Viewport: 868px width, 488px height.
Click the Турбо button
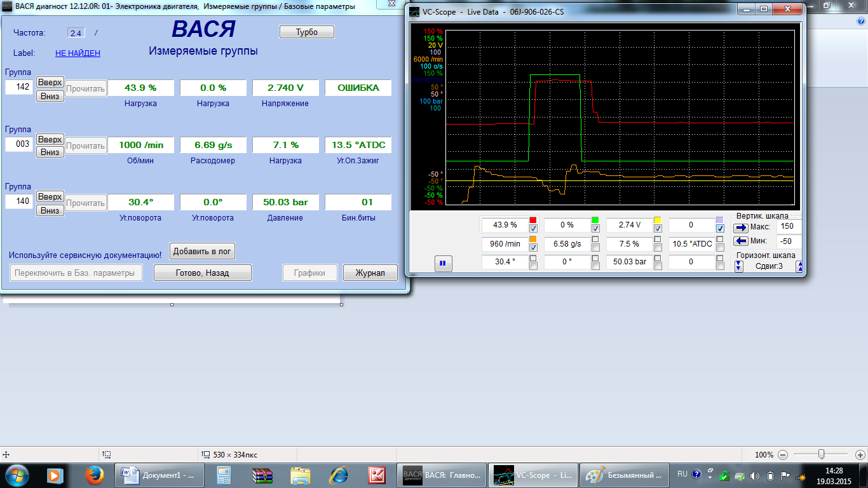pyautogui.click(x=306, y=32)
